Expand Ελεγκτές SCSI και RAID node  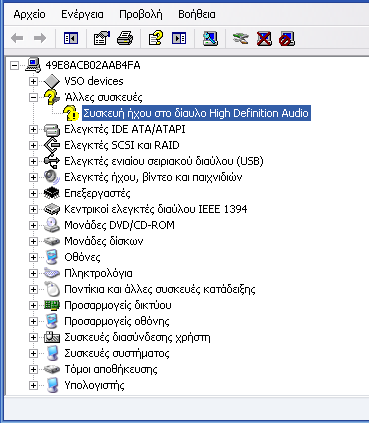tap(33, 145)
